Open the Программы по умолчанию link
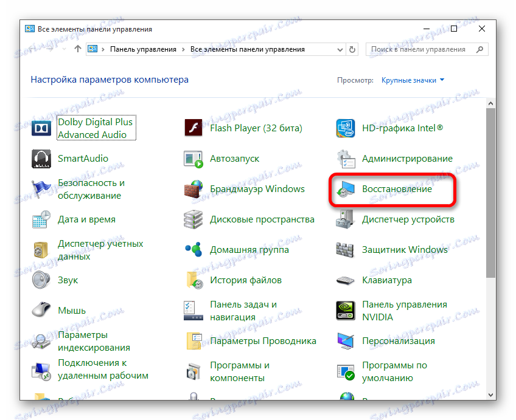This screenshot has width=516, height=420. [x=394, y=371]
